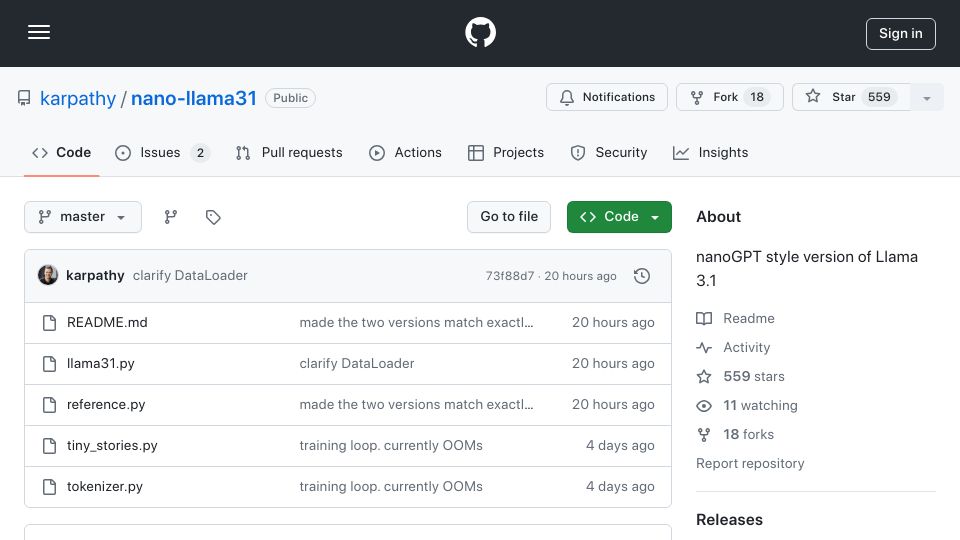Screen dimensions: 960x540
Task: Open the 11 watching link
Action: (x=747, y=405)
